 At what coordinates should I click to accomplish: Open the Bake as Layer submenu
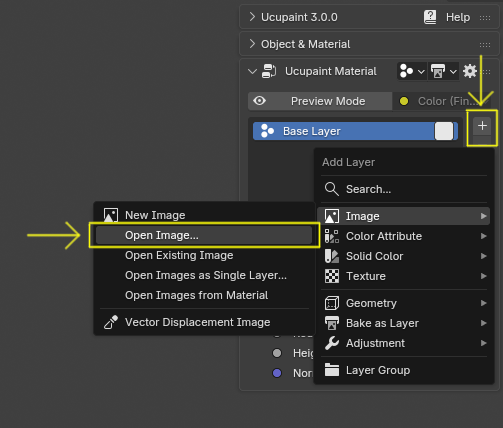click(404, 323)
